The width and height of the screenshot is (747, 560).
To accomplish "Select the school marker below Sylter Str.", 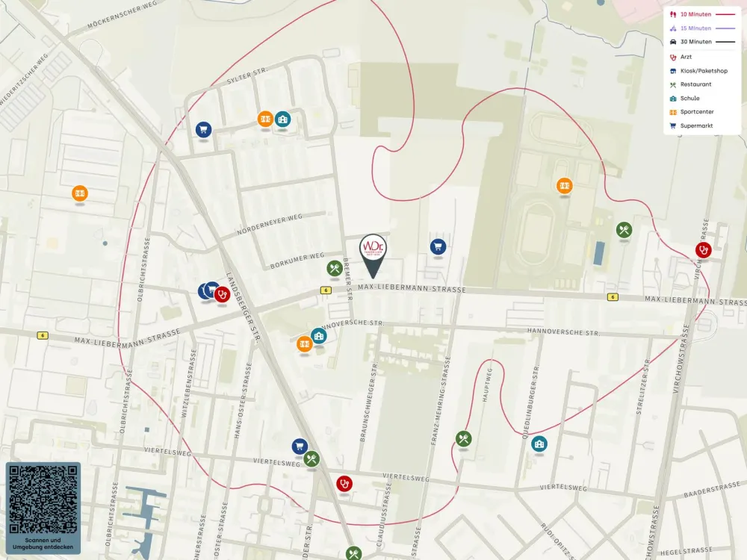I will tap(282, 119).
